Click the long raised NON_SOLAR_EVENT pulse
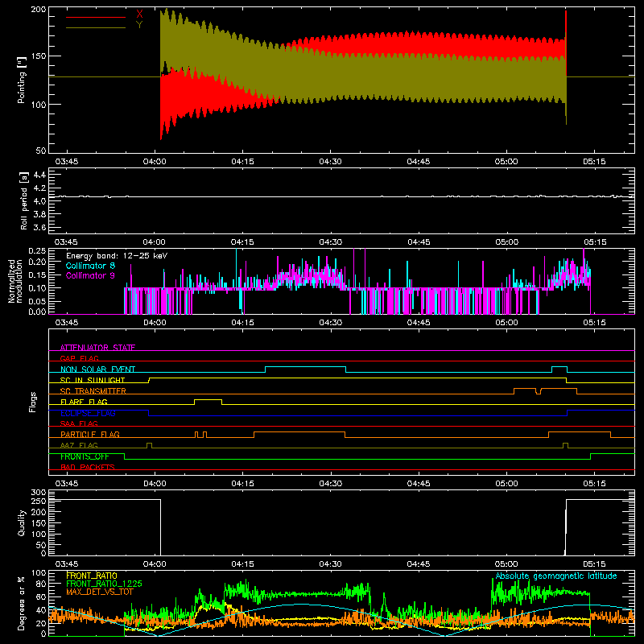 click(x=306, y=367)
